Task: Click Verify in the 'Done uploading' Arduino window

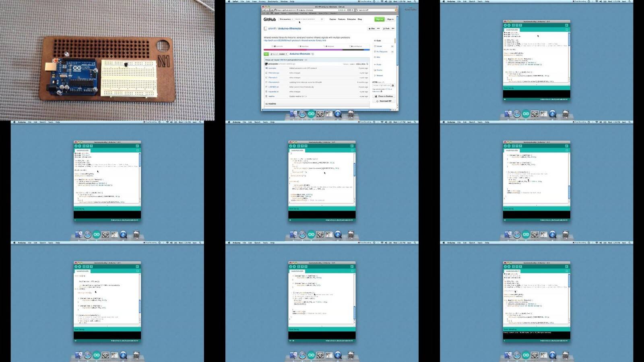Action: 505,267
